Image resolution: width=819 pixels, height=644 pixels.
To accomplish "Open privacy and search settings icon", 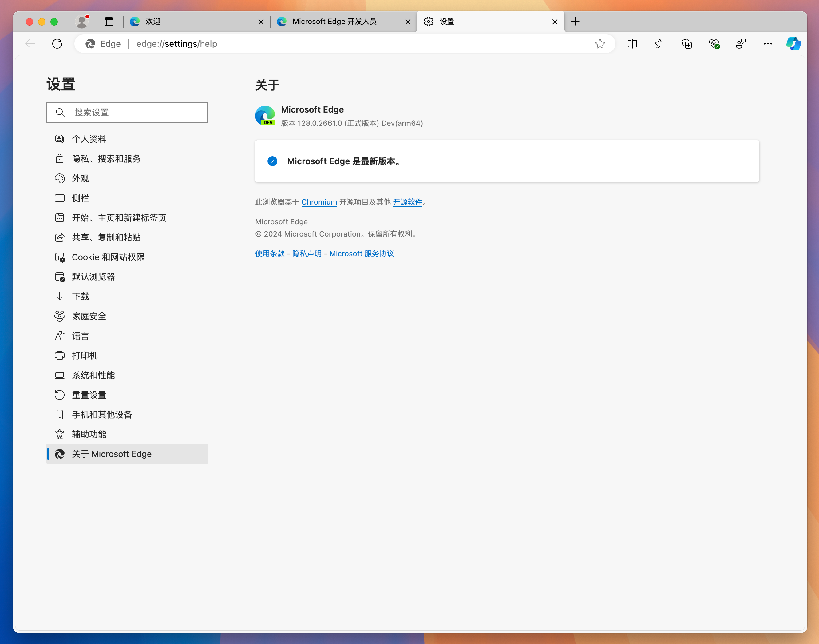I will (x=60, y=158).
